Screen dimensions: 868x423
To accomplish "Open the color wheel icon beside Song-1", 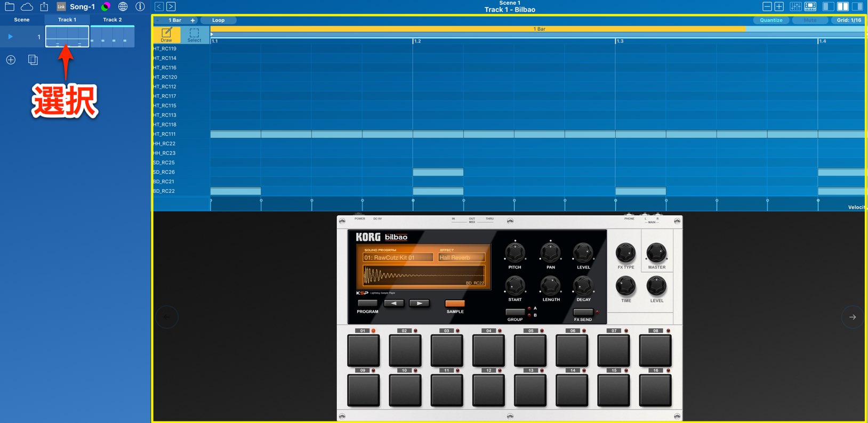I will tap(106, 6).
